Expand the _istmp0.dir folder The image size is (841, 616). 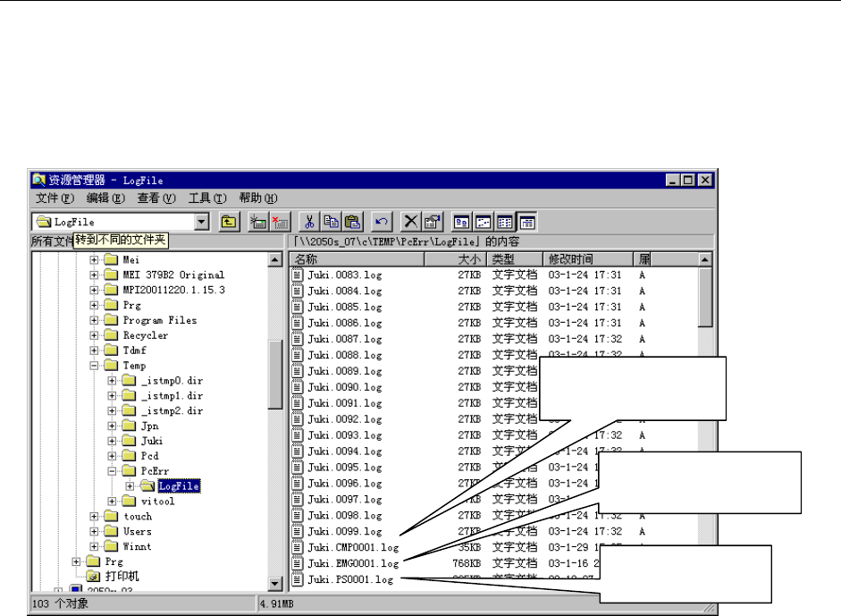pyautogui.click(x=112, y=381)
